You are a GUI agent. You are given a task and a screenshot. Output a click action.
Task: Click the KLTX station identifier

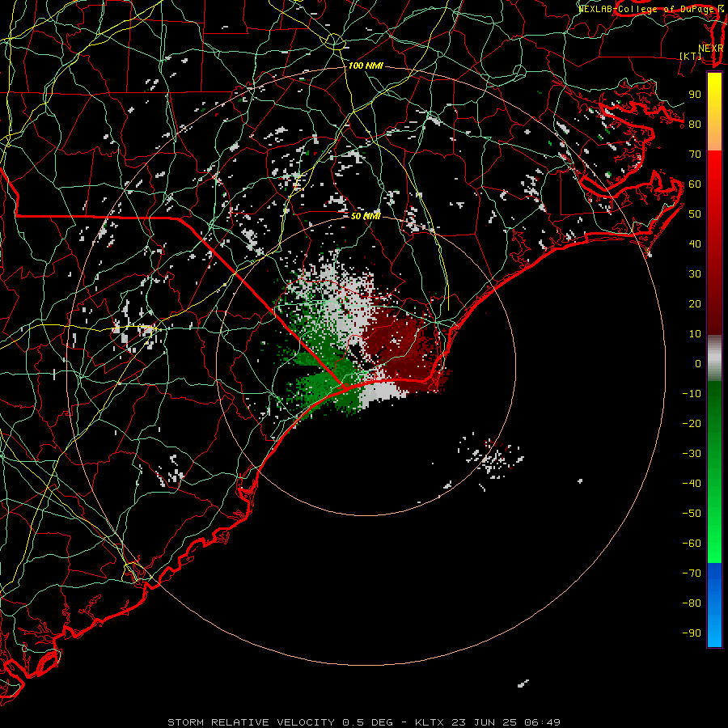[x=430, y=722]
